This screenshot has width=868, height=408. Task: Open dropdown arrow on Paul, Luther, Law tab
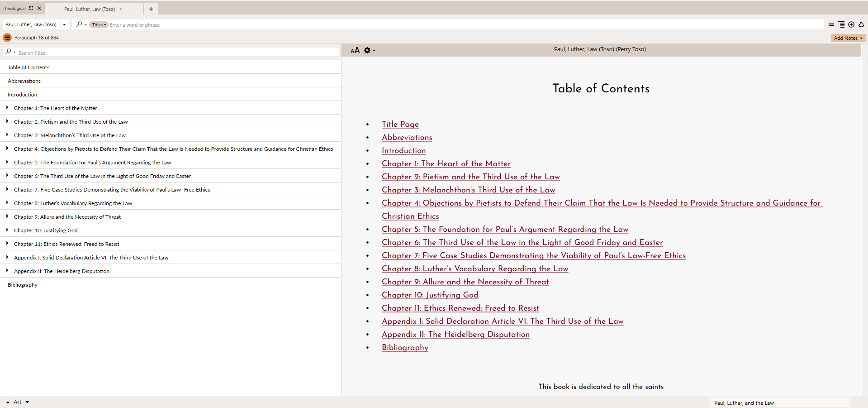pyautogui.click(x=121, y=9)
